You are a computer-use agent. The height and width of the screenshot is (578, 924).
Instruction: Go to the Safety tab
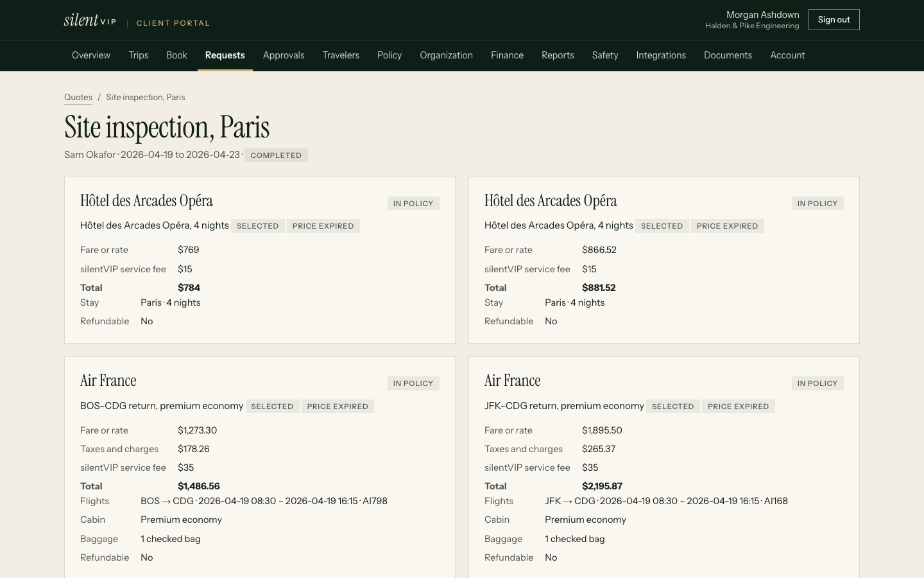(x=605, y=55)
